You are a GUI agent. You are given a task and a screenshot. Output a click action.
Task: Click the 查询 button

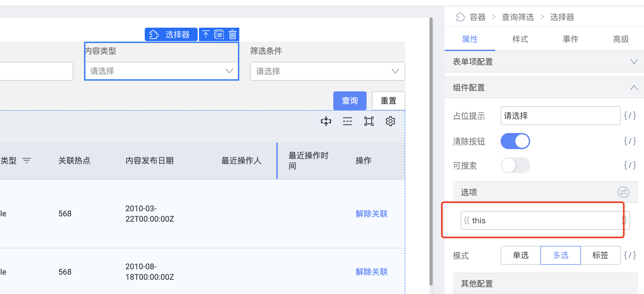349,101
